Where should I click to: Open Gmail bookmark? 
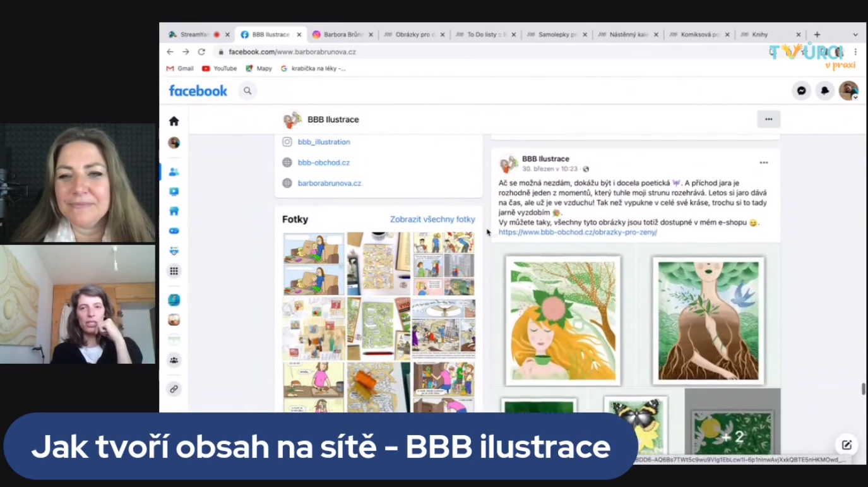pos(180,68)
